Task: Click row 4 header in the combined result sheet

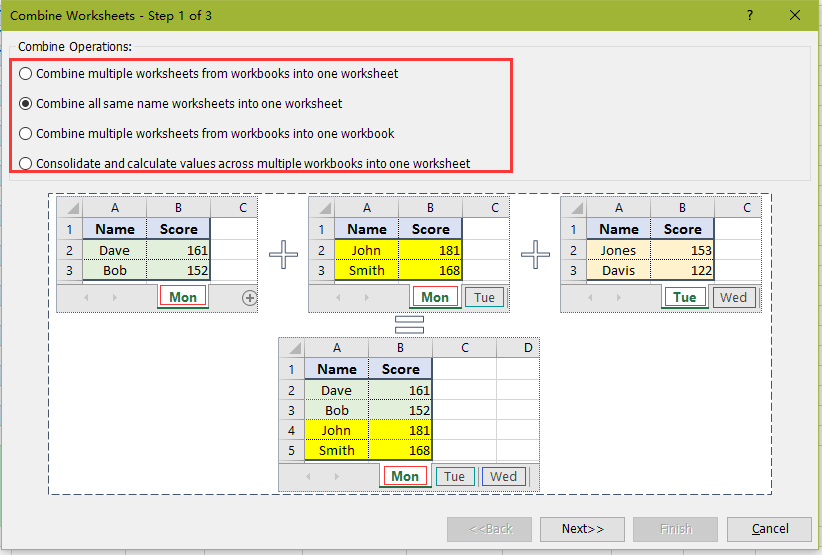Action: (291, 430)
